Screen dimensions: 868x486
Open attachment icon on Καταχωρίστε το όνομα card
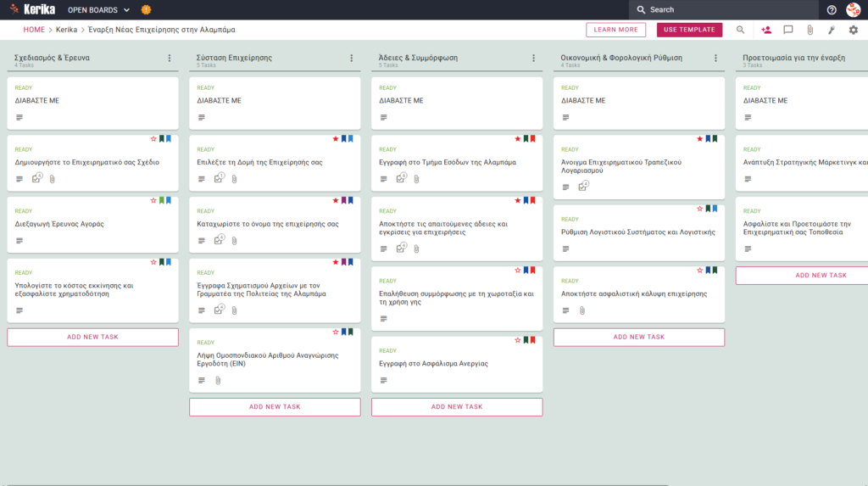tap(234, 241)
